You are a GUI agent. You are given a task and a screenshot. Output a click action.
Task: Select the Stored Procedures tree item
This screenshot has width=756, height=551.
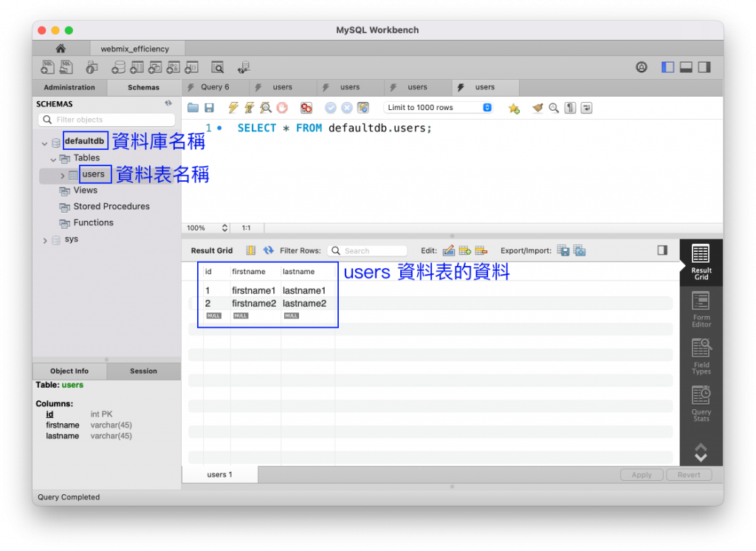click(x=111, y=207)
